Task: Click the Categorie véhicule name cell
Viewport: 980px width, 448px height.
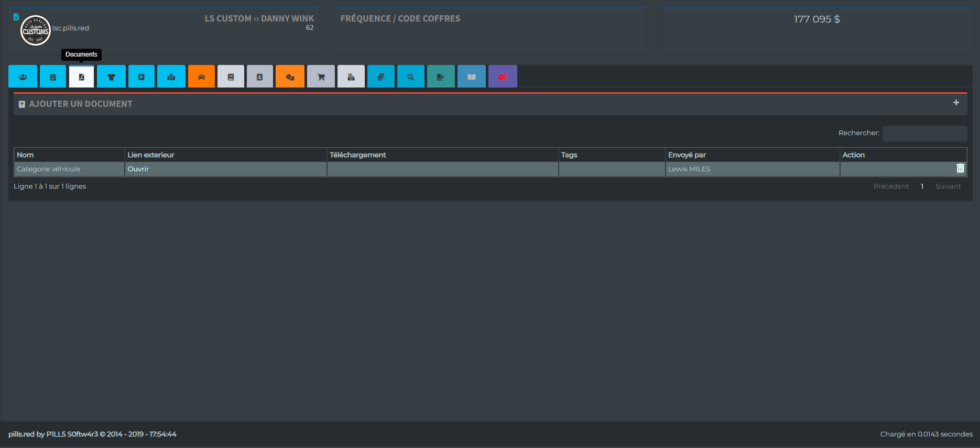Action: point(69,169)
